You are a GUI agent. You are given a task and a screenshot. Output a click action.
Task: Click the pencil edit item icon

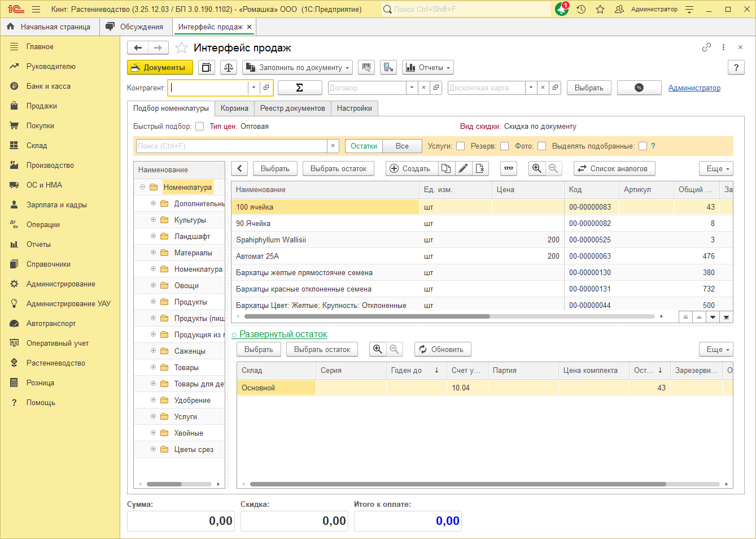(x=463, y=168)
